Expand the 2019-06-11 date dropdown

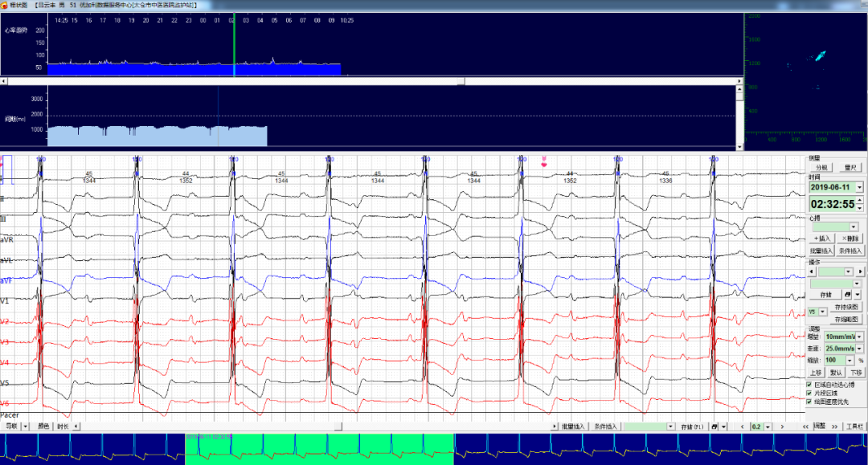(x=859, y=187)
